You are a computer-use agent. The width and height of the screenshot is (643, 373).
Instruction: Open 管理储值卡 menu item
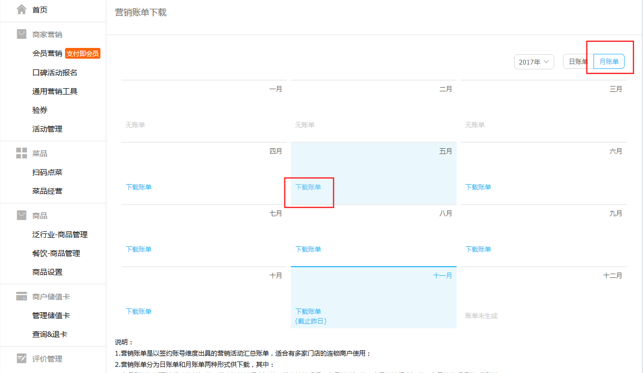coord(51,315)
